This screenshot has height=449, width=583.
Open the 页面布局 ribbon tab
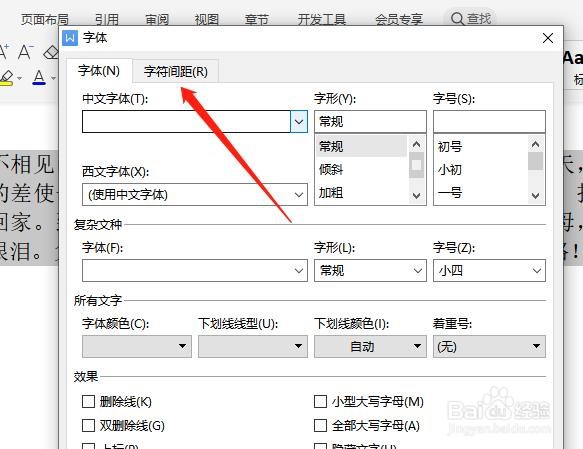(45, 19)
